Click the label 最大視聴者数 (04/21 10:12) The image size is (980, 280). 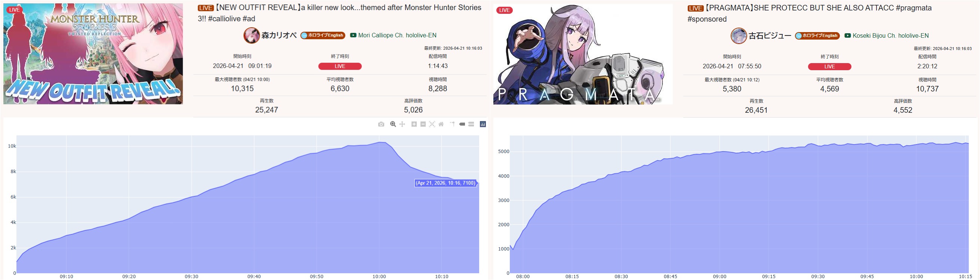(x=732, y=80)
